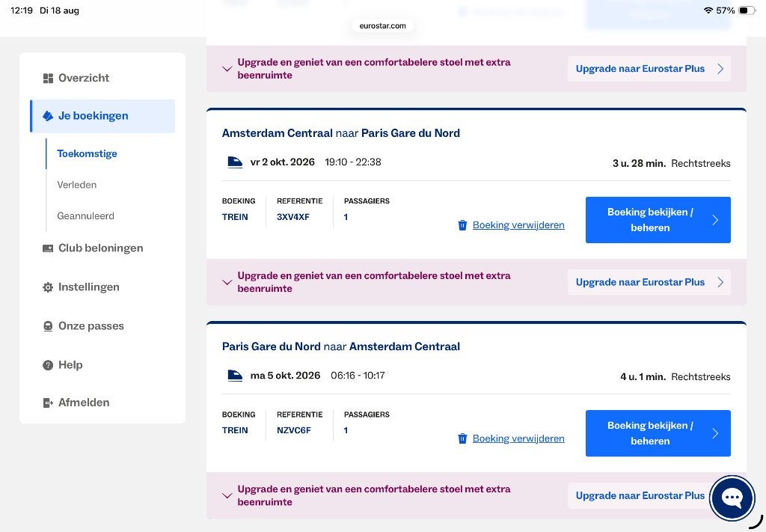Click departure time 19:10 - 22:38
766x532 pixels.
click(353, 162)
